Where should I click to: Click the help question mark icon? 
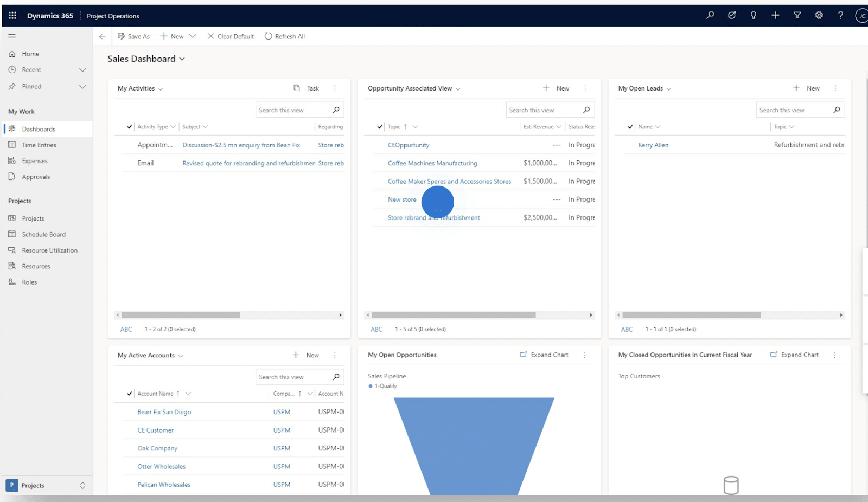pyautogui.click(x=840, y=15)
